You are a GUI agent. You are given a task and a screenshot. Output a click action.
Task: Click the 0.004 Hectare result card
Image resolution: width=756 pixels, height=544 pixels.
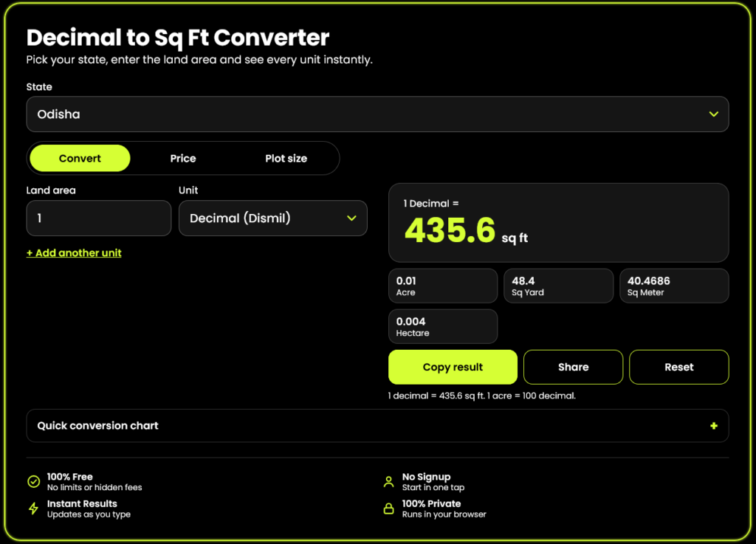[443, 326]
